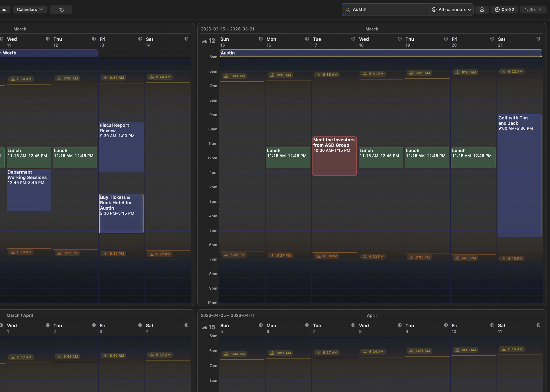Click the search magnifier icon
This screenshot has height=392, width=550.
coord(348,10)
